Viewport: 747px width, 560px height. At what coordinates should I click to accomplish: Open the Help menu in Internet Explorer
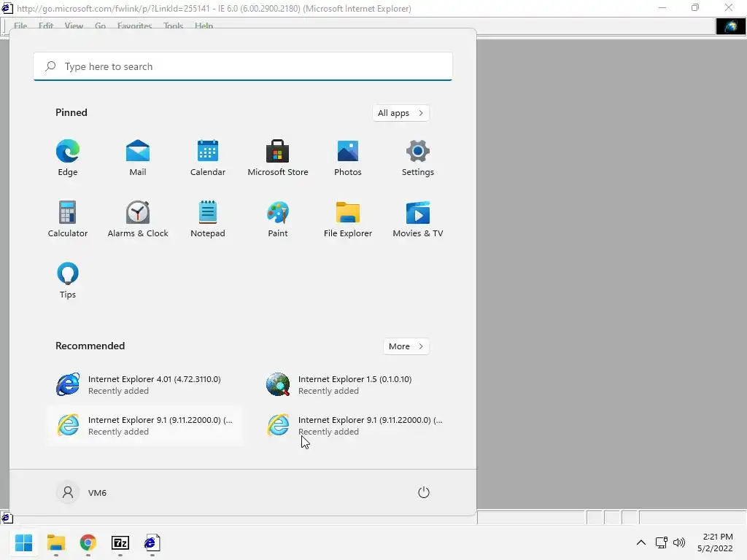(204, 26)
